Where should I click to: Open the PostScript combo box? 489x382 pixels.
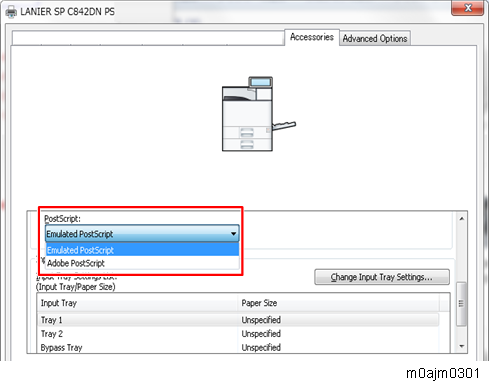point(142,234)
